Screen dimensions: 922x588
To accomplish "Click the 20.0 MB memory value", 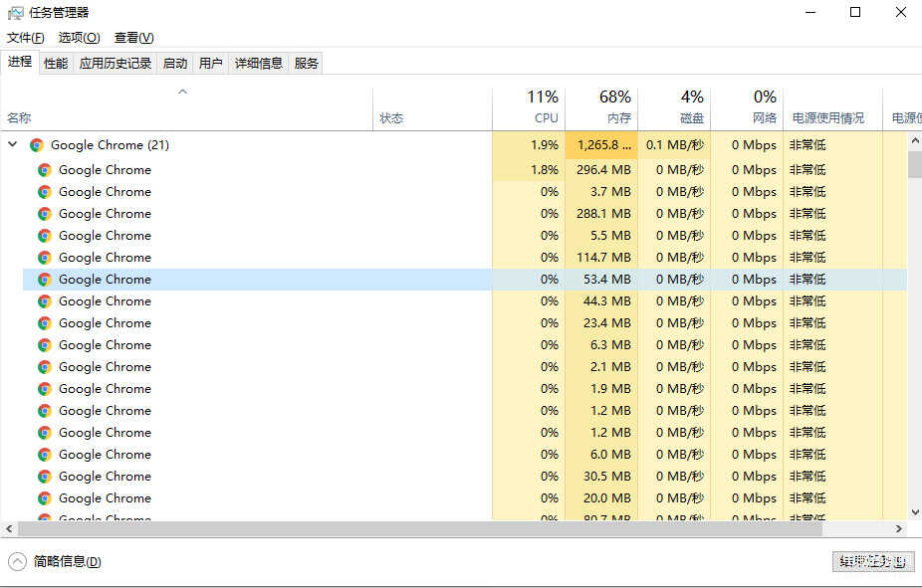I will (606, 498).
